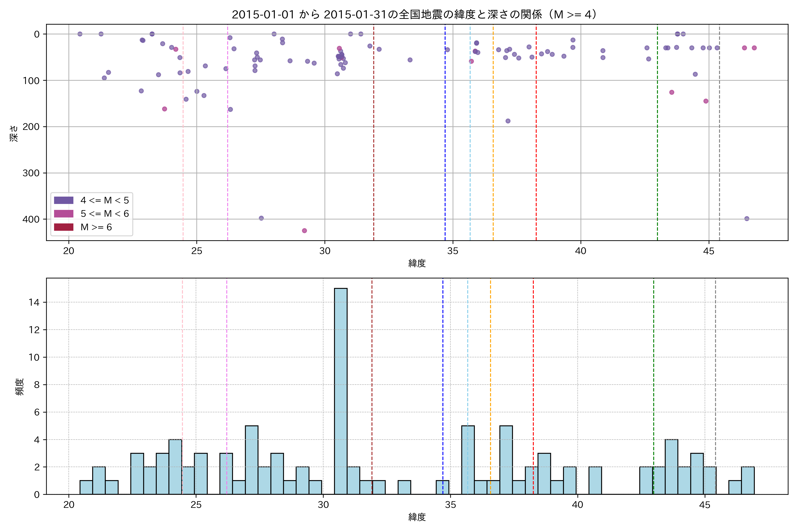Click the magenta 5 <= M < 6 legend swatch
Viewport: 798px width, 532px height.
coord(63,214)
